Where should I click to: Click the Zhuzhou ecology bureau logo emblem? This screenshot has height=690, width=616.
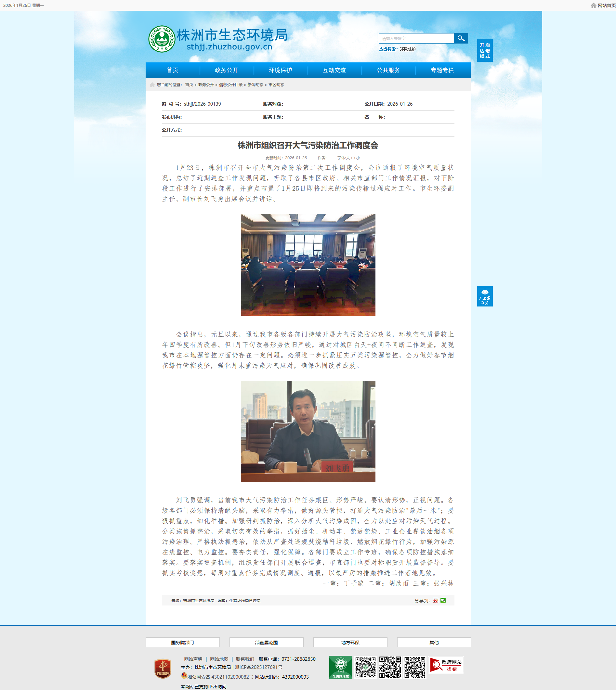point(162,39)
